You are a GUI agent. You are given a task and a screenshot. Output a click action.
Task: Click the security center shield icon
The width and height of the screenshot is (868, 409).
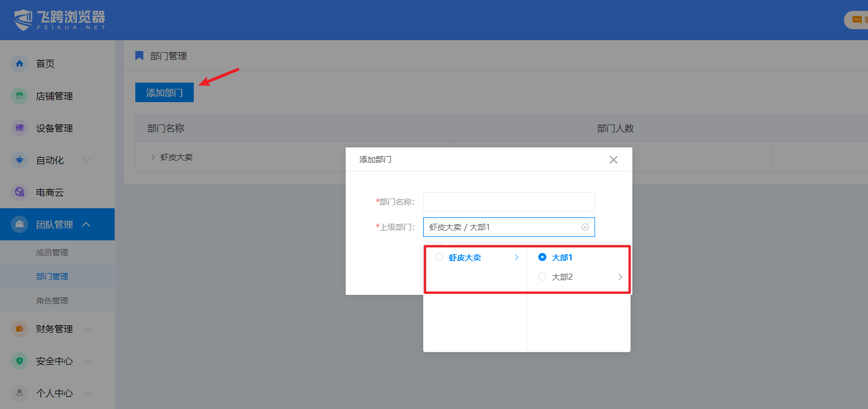19,361
